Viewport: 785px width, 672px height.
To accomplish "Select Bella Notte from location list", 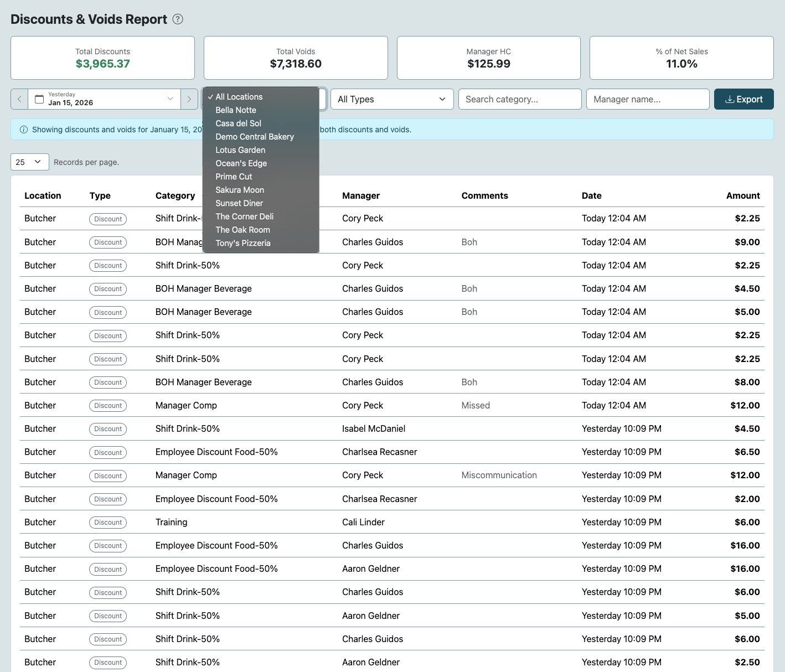I will 236,110.
